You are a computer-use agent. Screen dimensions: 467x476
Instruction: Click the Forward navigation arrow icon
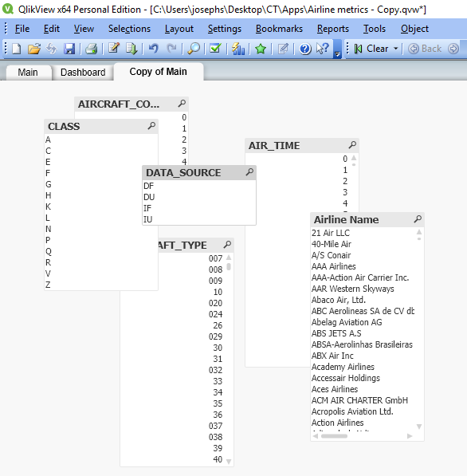(453, 49)
